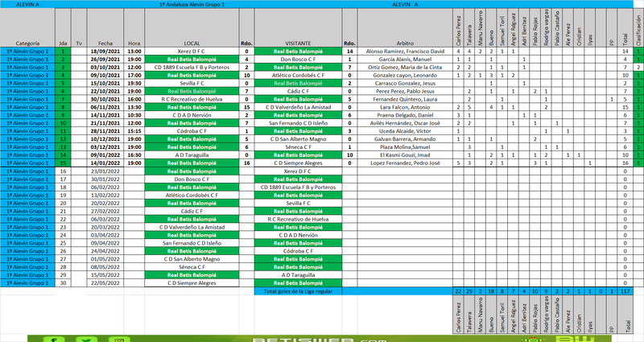Click the date cell 06/11/2021

(105, 107)
